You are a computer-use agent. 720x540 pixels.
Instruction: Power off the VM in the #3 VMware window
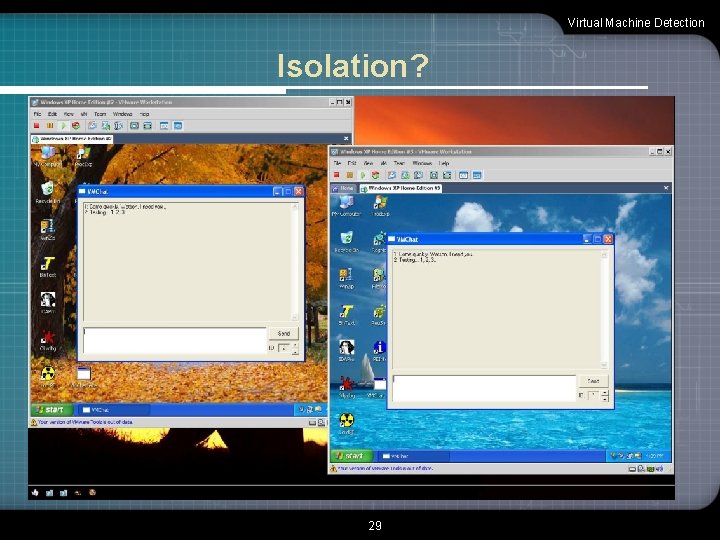point(337,175)
